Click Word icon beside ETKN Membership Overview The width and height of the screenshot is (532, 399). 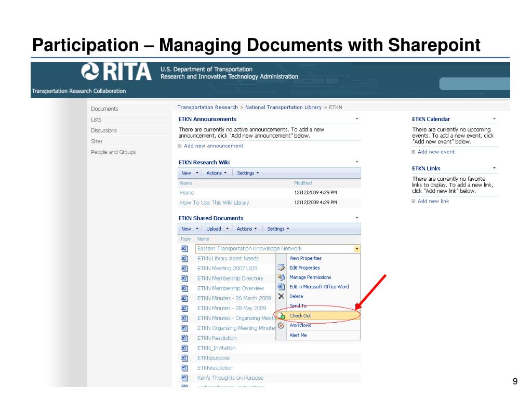click(184, 288)
